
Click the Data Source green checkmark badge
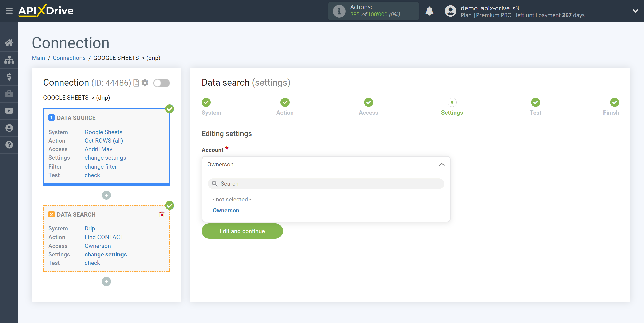(170, 109)
